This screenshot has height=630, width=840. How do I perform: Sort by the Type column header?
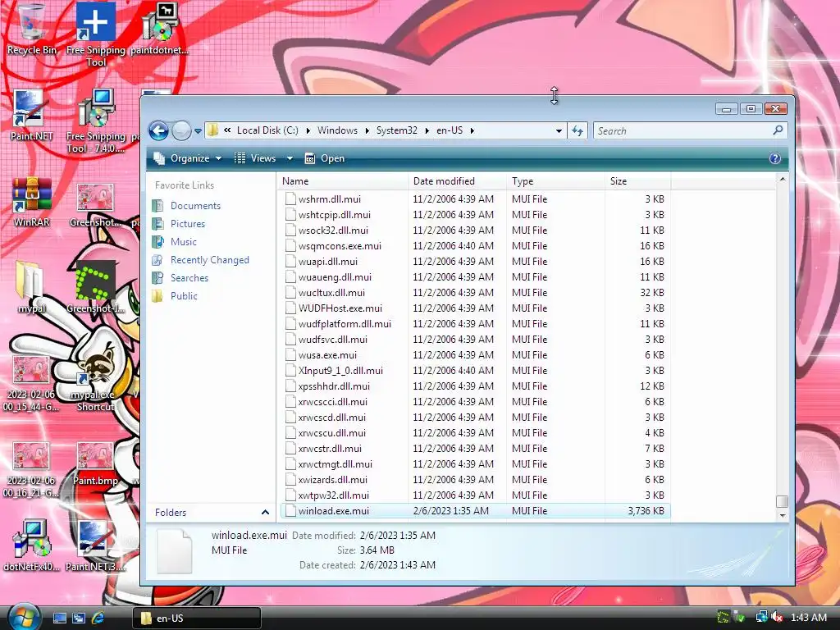[555, 181]
